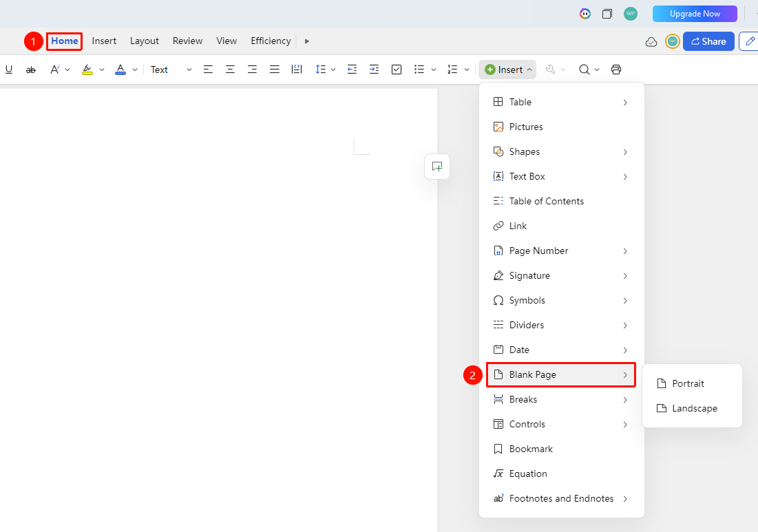Select Pictures from Insert menu

pos(561,127)
